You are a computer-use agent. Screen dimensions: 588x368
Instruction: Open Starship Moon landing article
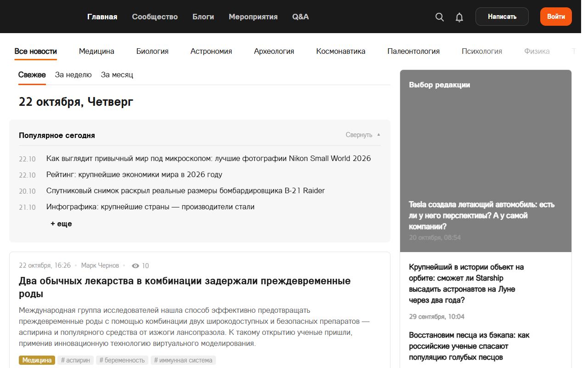click(x=466, y=283)
